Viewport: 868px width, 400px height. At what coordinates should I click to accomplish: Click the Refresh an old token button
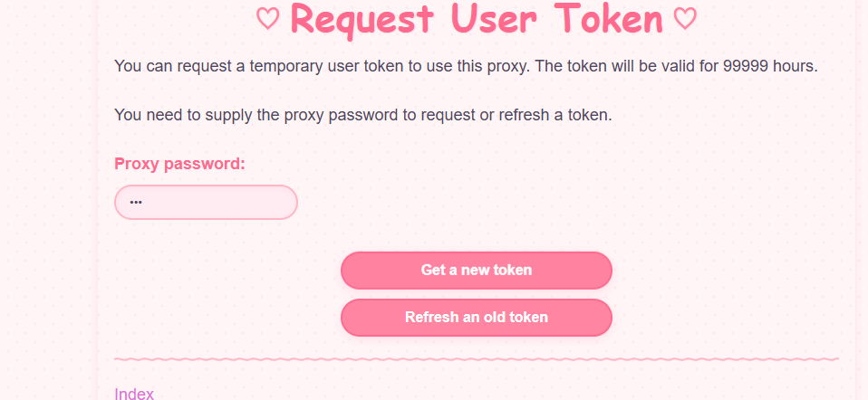pos(476,317)
